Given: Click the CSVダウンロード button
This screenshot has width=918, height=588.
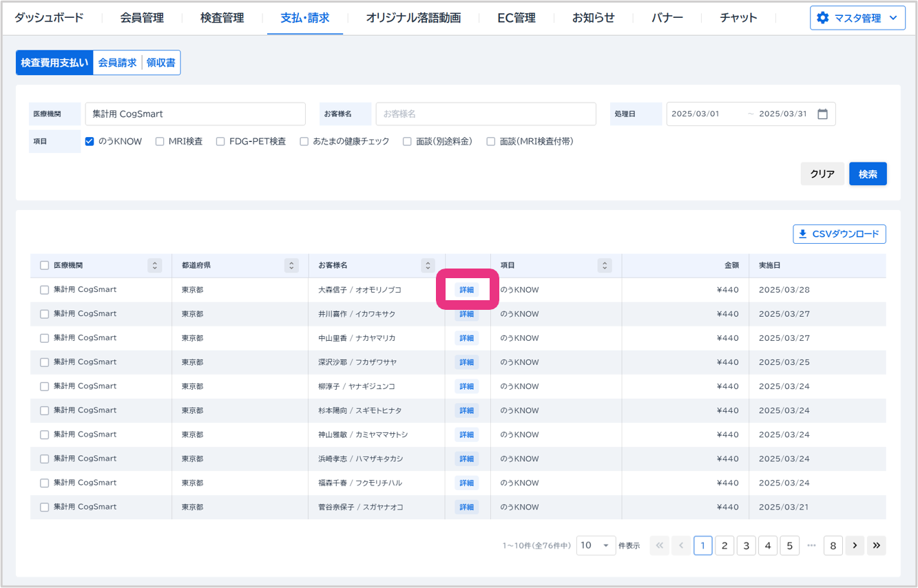Looking at the screenshot, I should (x=839, y=234).
